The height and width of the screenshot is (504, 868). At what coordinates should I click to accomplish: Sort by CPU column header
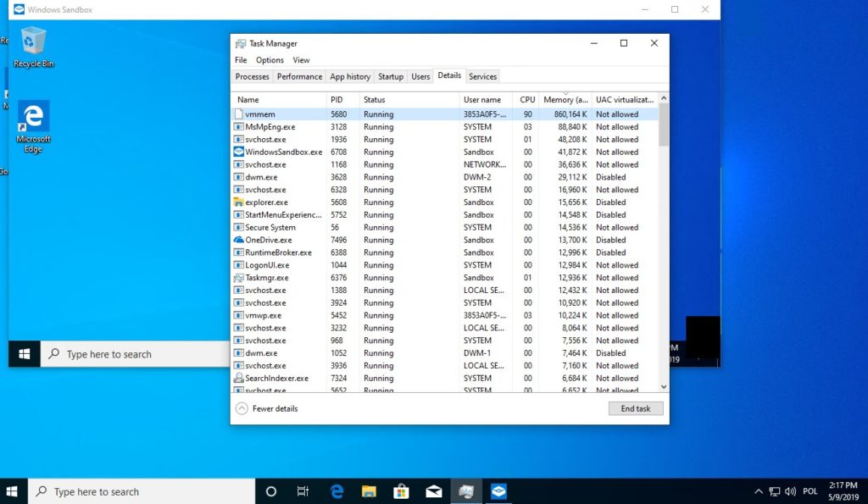[x=526, y=100]
